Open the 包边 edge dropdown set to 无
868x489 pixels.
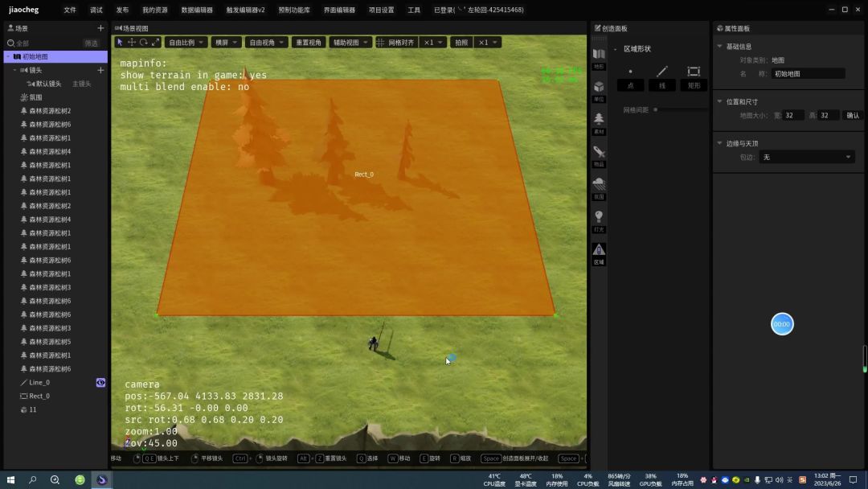tap(807, 158)
